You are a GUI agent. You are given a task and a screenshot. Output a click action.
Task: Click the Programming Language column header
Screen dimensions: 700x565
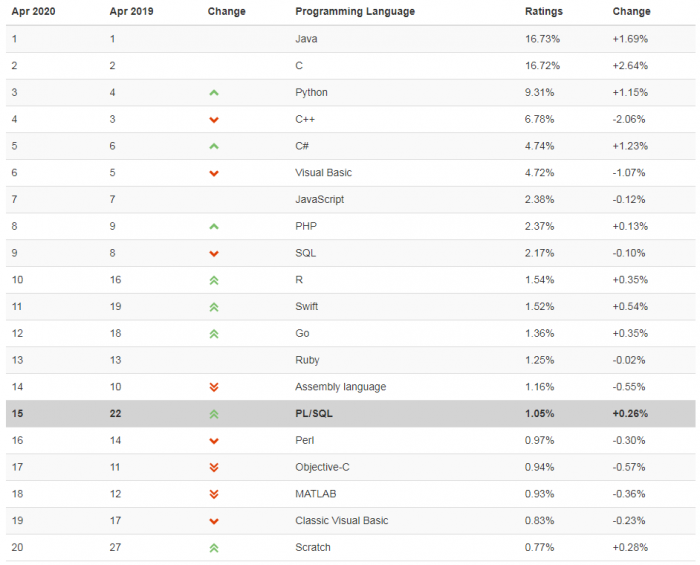(355, 12)
